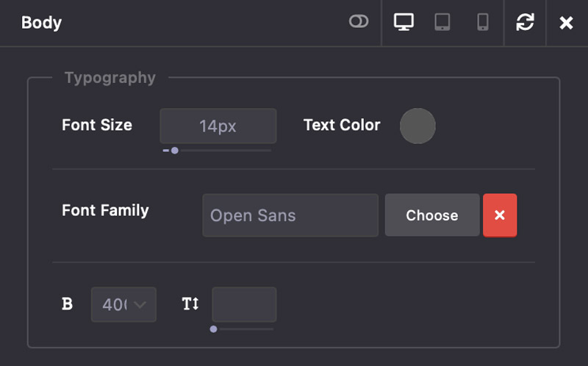The width and height of the screenshot is (588, 366).
Task: Switch to desktop device view
Action: tap(404, 22)
